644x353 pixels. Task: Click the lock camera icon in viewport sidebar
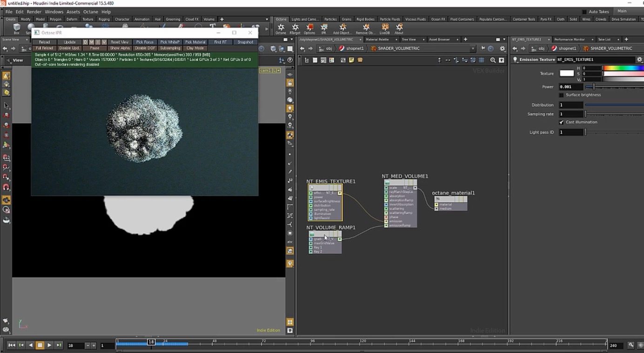pyautogui.click(x=290, y=83)
